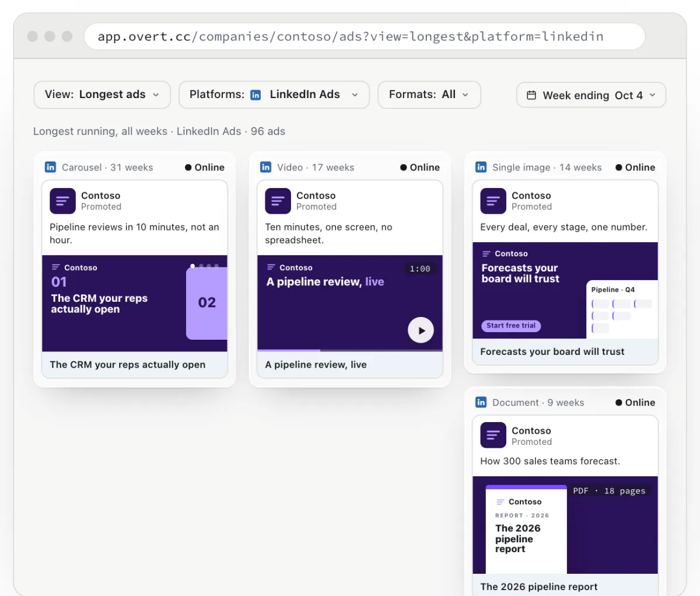Click Contoso logo in the Video ad
700x596 pixels.
coord(278,201)
